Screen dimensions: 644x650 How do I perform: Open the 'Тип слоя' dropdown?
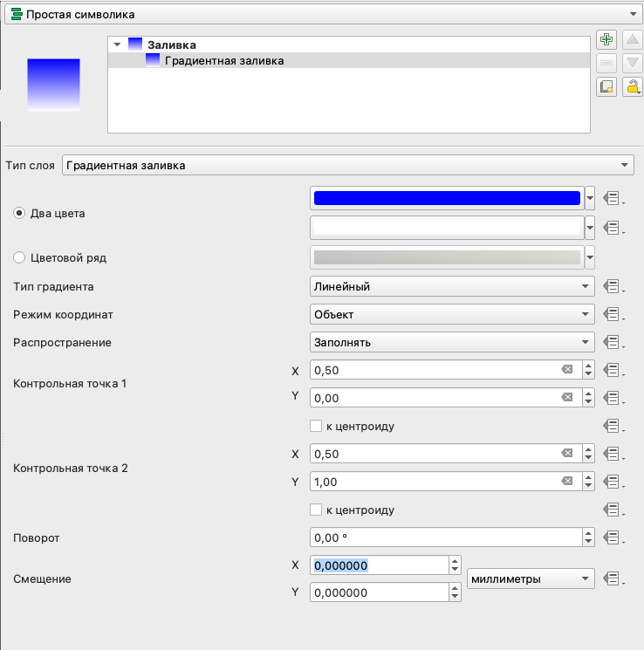[x=347, y=165]
